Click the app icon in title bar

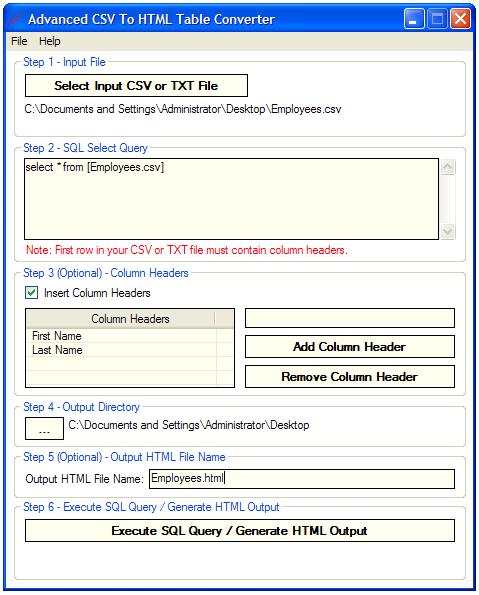[x=15, y=19]
